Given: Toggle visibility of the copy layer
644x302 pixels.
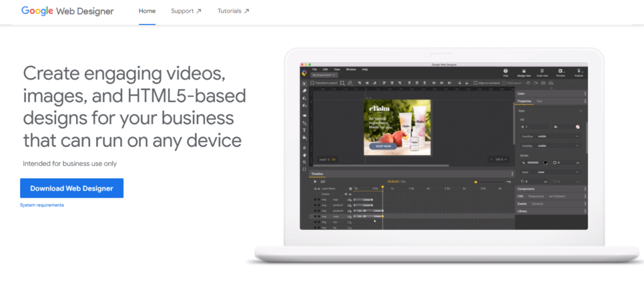Looking at the screenshot, I should click(x=315, y=216).
